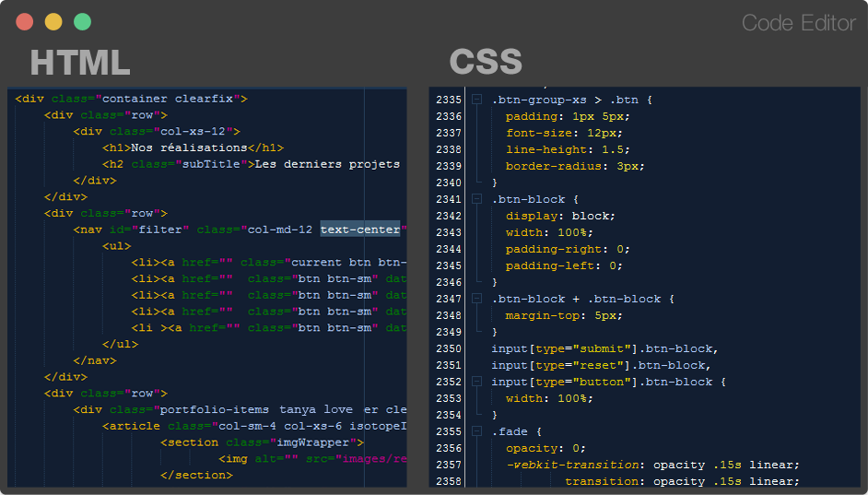Collapse the .btn-block rule at line 2341
This screenshot has height=495, width=868.
tap(476, 199)
